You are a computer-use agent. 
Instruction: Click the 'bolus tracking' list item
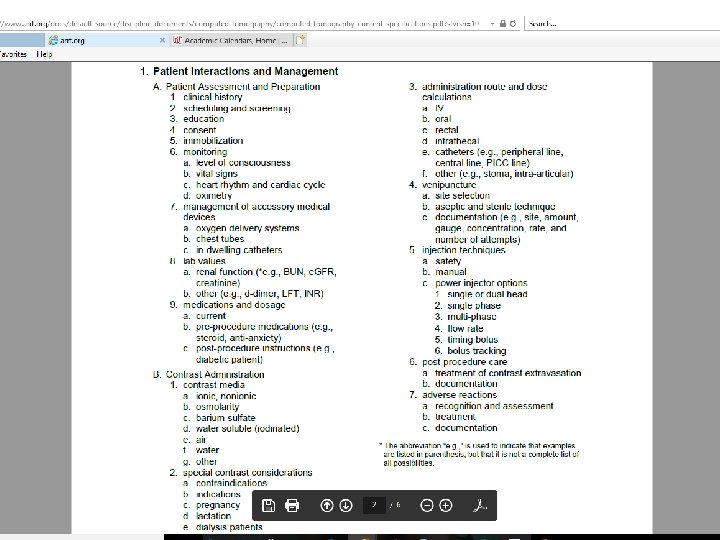pos(477,351)
